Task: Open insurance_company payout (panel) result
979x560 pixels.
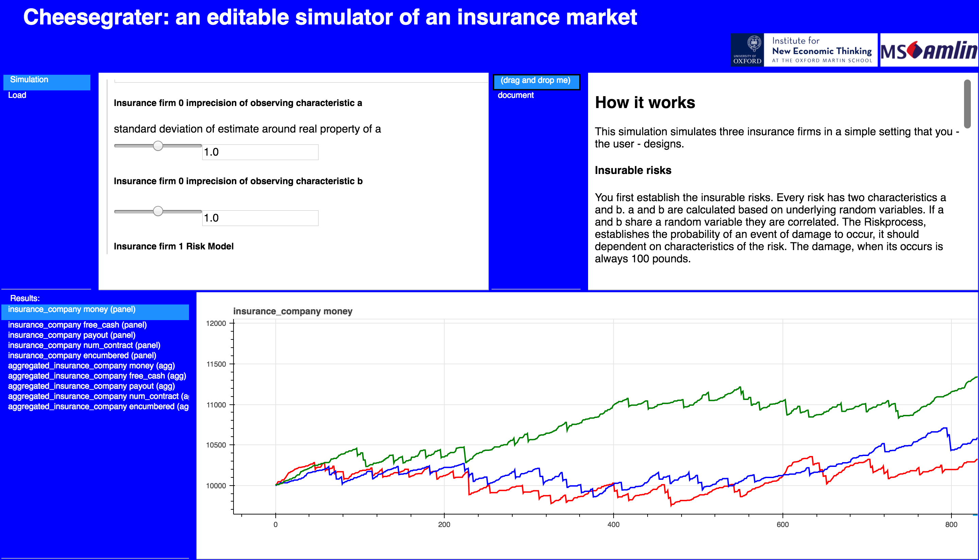Action: tap(71, 335)
